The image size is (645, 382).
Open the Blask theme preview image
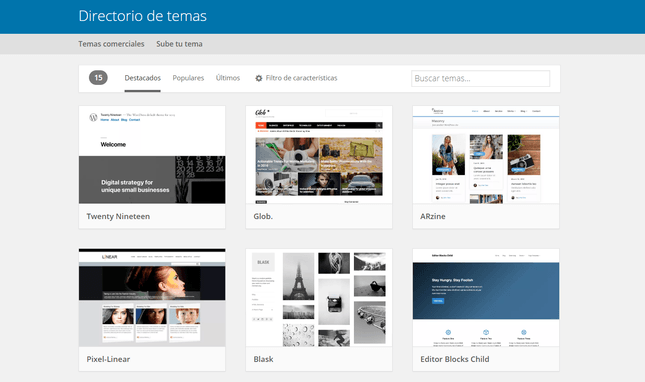coord(319,297)
